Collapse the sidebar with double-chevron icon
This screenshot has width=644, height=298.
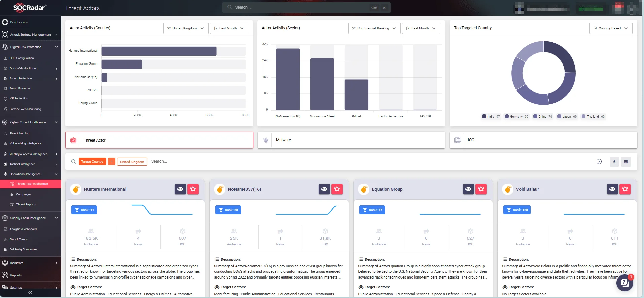[x=30, y=293]
